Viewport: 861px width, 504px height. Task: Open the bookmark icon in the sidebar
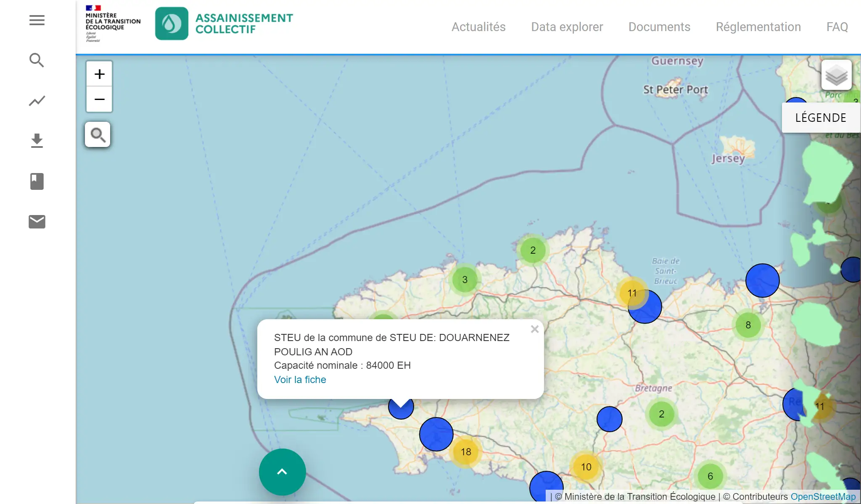coord(37,181)
